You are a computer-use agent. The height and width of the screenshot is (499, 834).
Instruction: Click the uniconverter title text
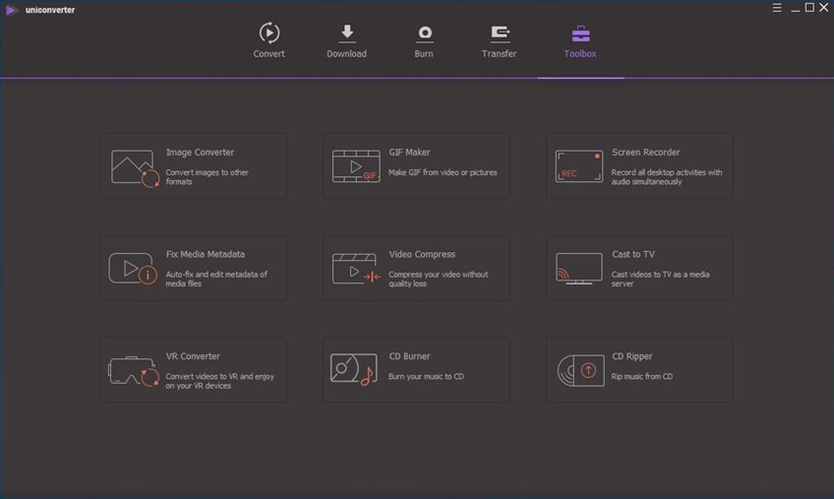(x=50, y=10)
